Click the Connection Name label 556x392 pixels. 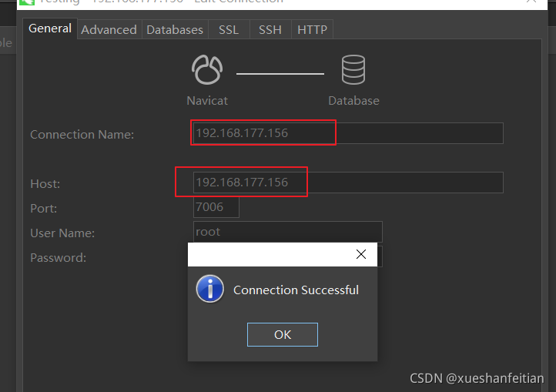82,135
